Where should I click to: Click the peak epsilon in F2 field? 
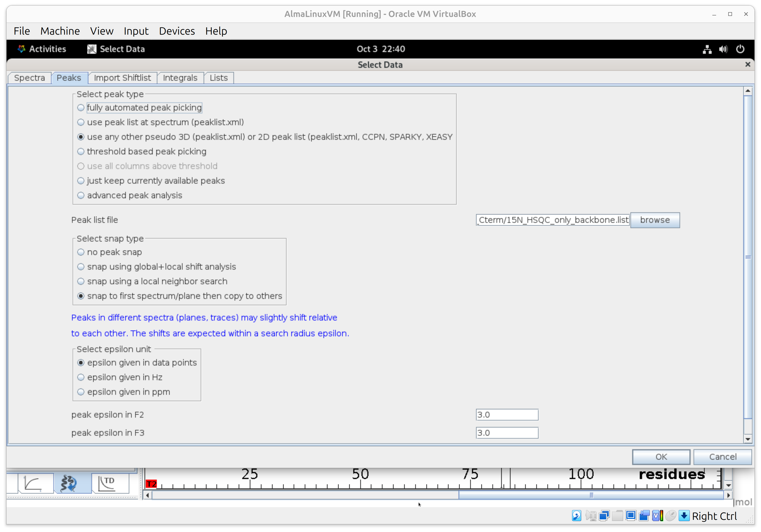(x=507, y=415)
